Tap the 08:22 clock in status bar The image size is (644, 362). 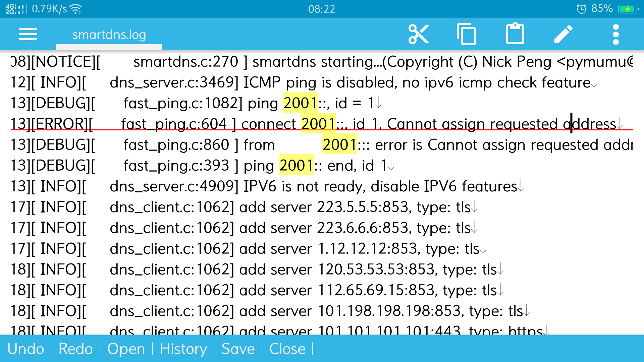point(322,8)
